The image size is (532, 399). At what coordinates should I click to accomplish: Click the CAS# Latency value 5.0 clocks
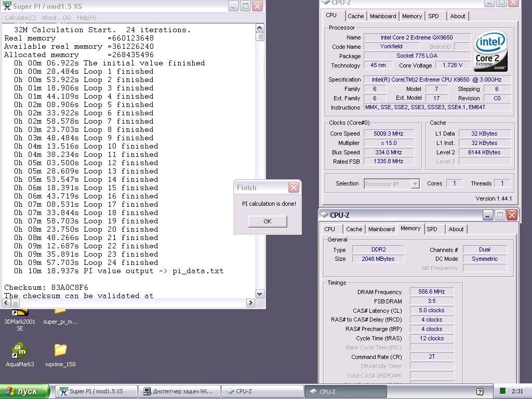432,310
